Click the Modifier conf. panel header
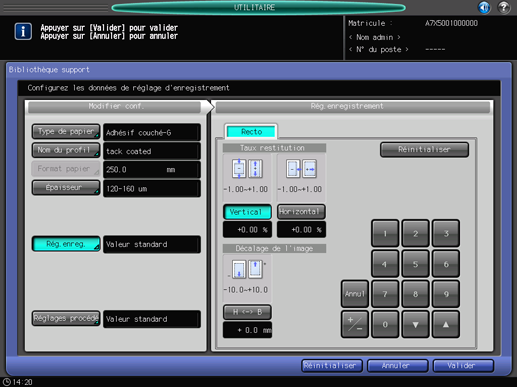Viewport: 517px width, 387px height. 115,106
